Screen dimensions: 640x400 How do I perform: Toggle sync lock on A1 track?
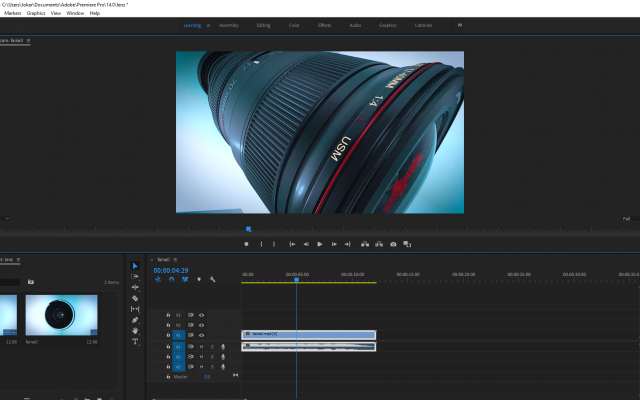[x=191, y=347]
